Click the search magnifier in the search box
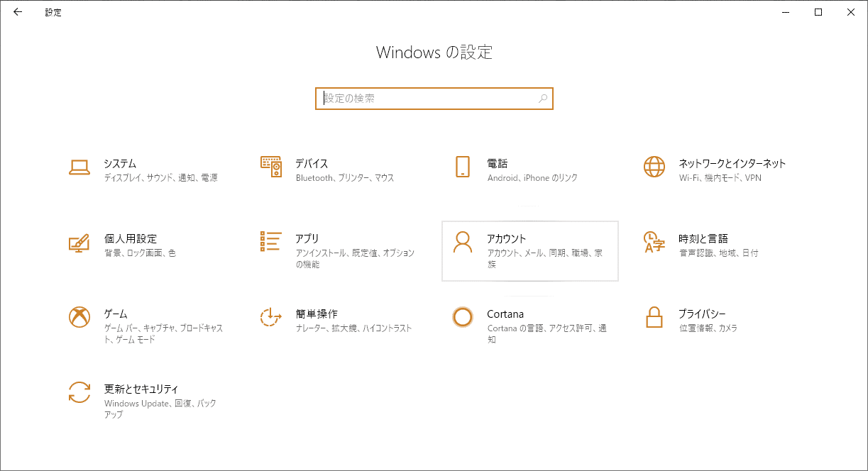This screenshot has height=471, width=868. [542, 99]
